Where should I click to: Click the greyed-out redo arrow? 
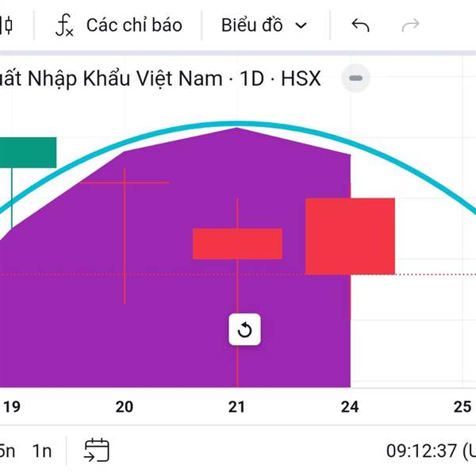410,25
